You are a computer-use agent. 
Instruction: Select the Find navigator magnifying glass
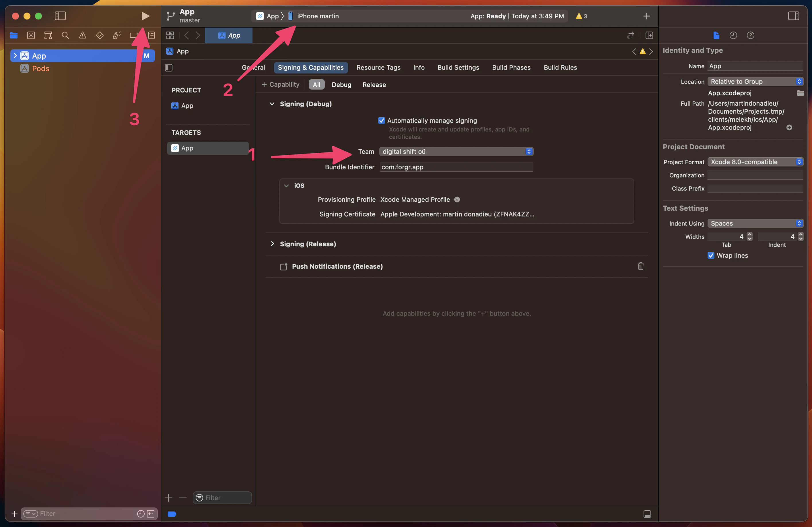pos(65,35)
